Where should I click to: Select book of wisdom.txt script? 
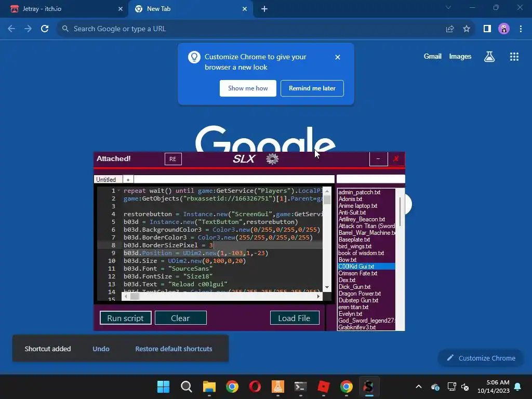click(x=362, y=253)
